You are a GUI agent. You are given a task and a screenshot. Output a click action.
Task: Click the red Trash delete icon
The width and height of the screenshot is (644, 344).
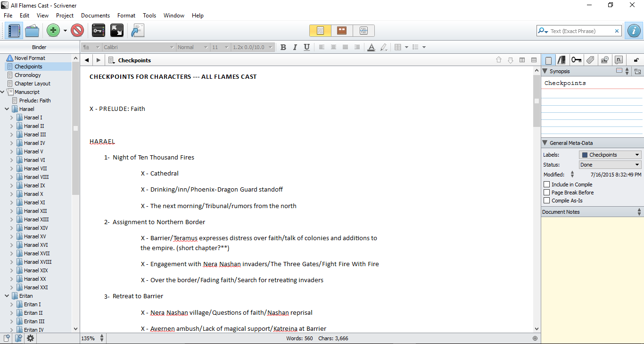(x=77, y=31)
